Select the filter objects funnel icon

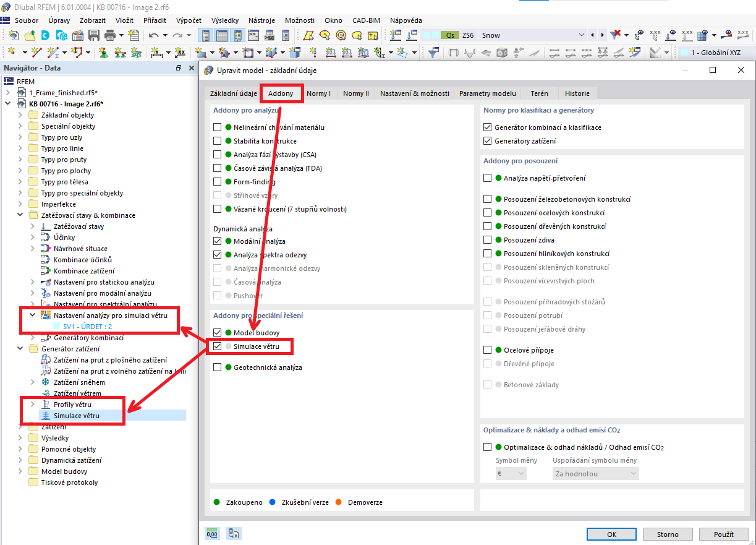click(x=614, y=35)
